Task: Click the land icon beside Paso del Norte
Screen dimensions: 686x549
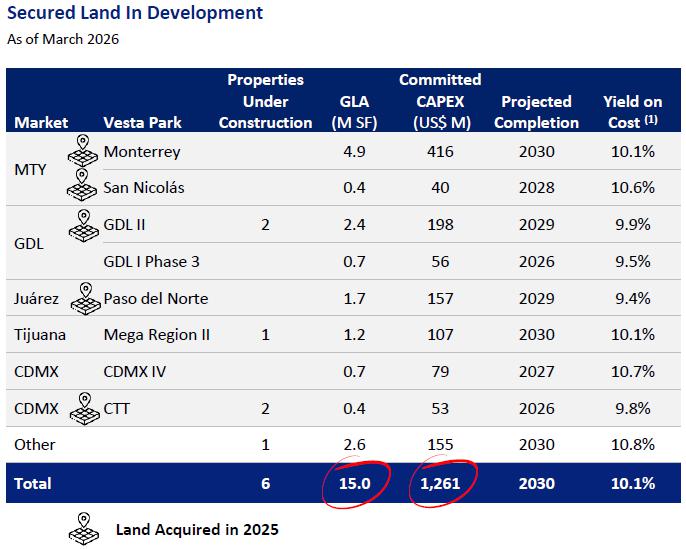Action: (x=86, y=298)
